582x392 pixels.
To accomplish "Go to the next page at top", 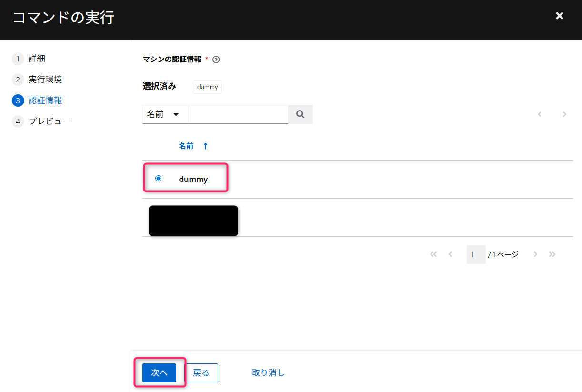I will click(564, 114).
